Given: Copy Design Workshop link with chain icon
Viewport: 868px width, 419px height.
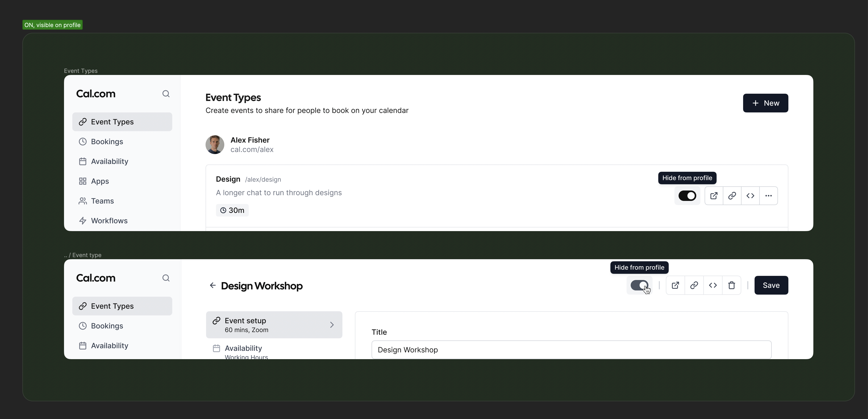Looking at the screenshot, I should (x=694, y=285).
